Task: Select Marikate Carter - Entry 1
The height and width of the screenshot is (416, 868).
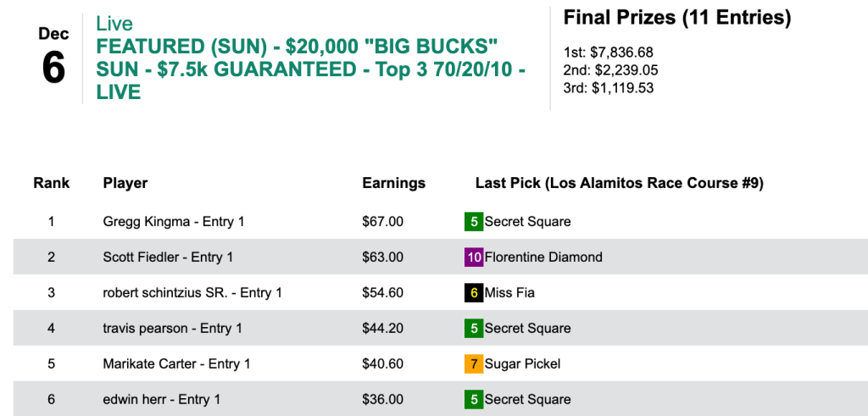Action: [x=176, y=364]
